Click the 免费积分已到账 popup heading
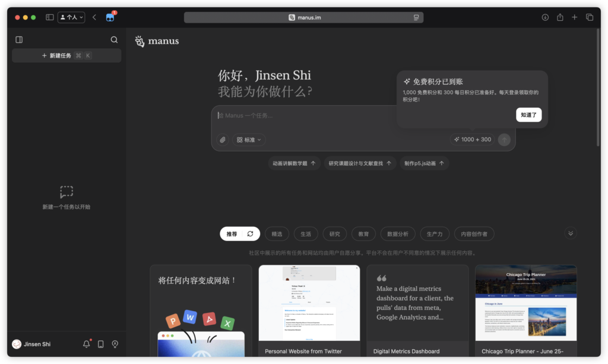 point(438,81)
